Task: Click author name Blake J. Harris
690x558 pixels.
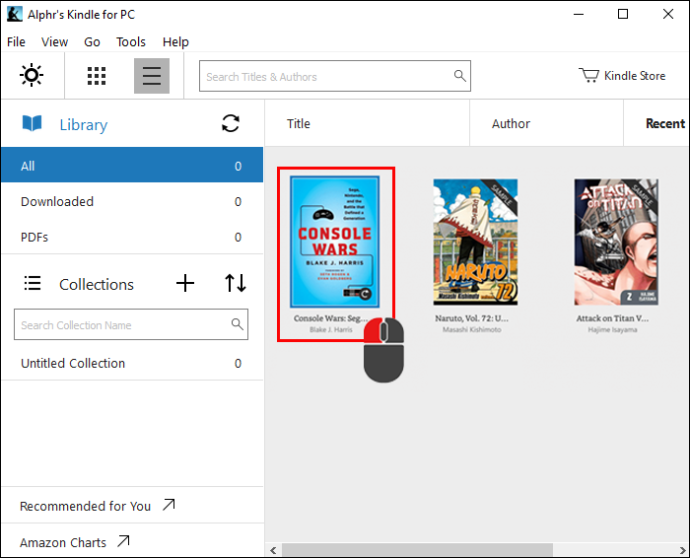Action: coord(331,330)
